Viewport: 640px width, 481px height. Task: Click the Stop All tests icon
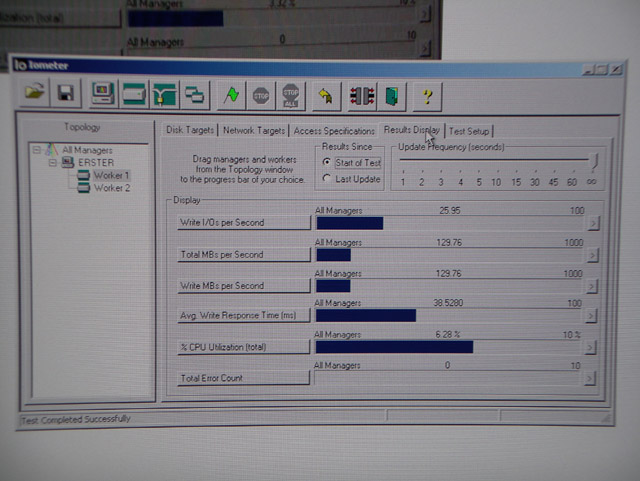pos(291,97)
